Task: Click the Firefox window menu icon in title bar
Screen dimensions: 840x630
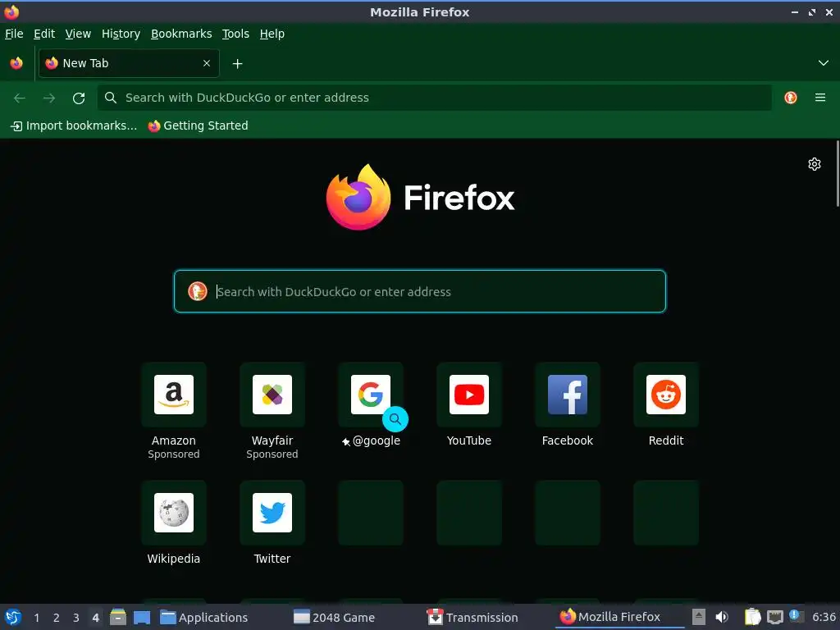Action: [x=11, y=11]
